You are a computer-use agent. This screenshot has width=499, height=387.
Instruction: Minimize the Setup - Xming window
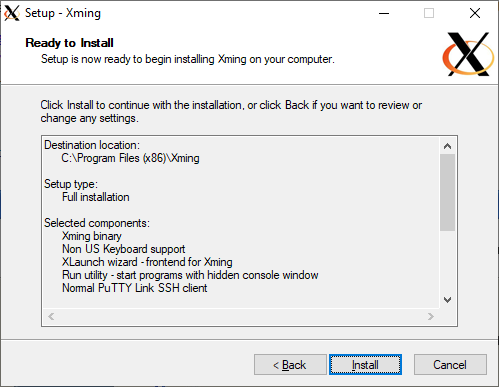[x=384, y=13]
